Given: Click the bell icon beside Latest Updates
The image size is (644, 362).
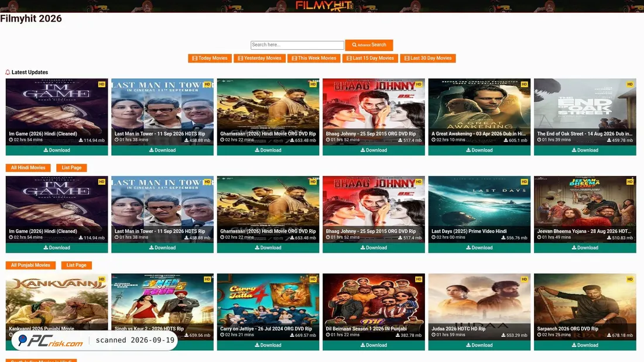Looking at the screenshot, I should (8, 73).
